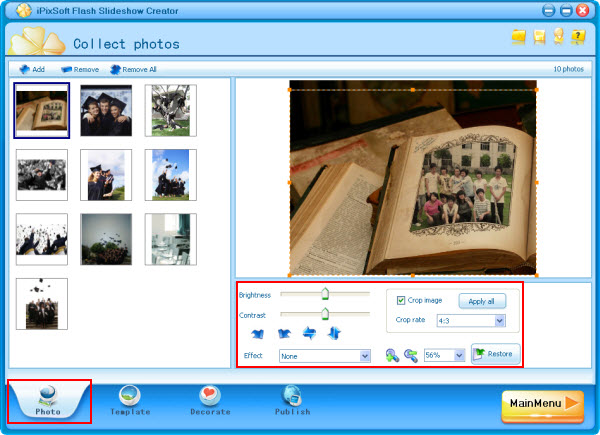
Task: Flip the image vertically
Action: [334, 333]
